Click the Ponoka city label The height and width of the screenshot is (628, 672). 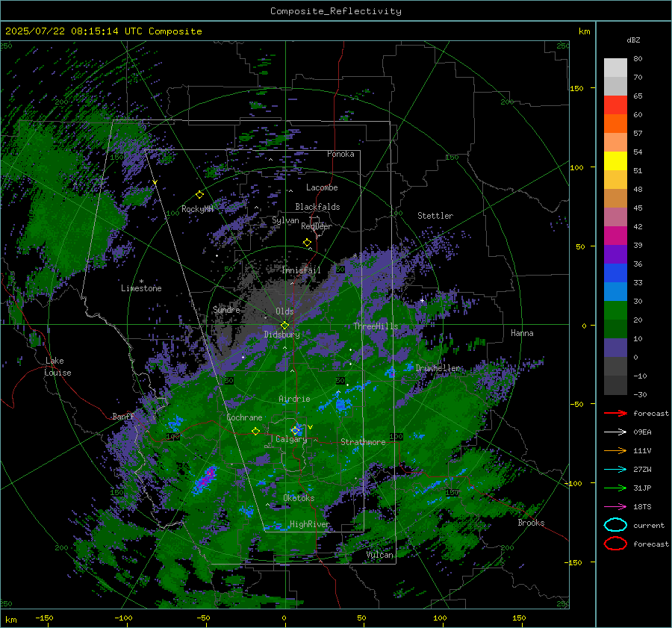point(340,154)
